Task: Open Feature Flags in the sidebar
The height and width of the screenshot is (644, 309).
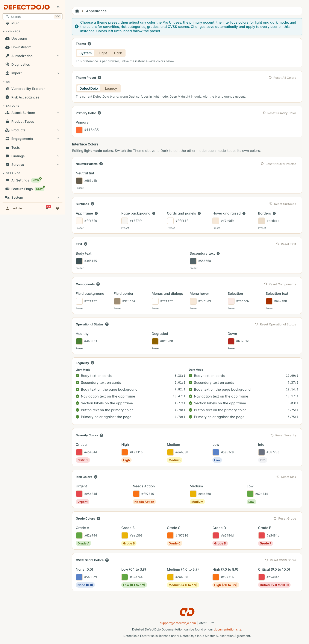Action: click(32, 189)
